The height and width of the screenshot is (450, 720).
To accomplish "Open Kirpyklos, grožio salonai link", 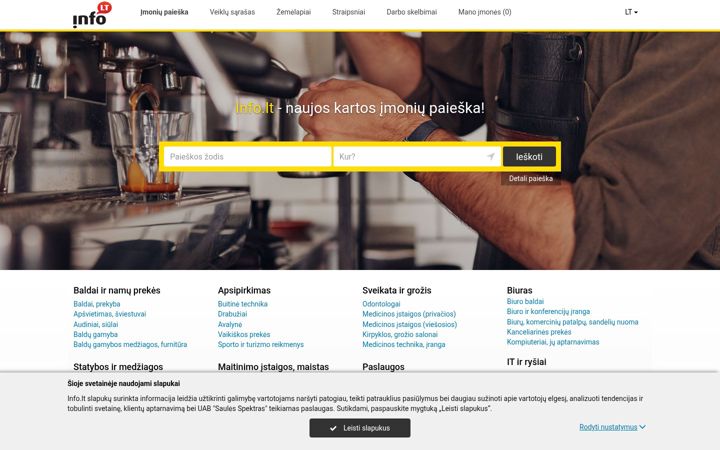I will tap(400, 334).
